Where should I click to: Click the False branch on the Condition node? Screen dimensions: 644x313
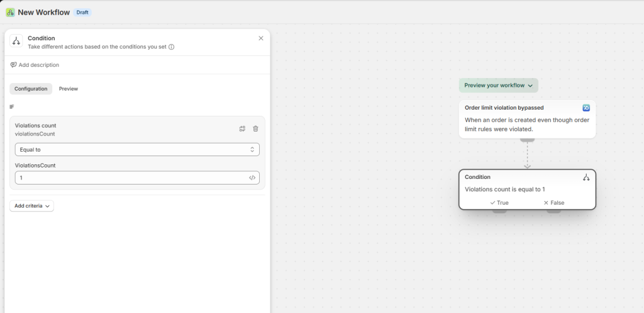553,203
